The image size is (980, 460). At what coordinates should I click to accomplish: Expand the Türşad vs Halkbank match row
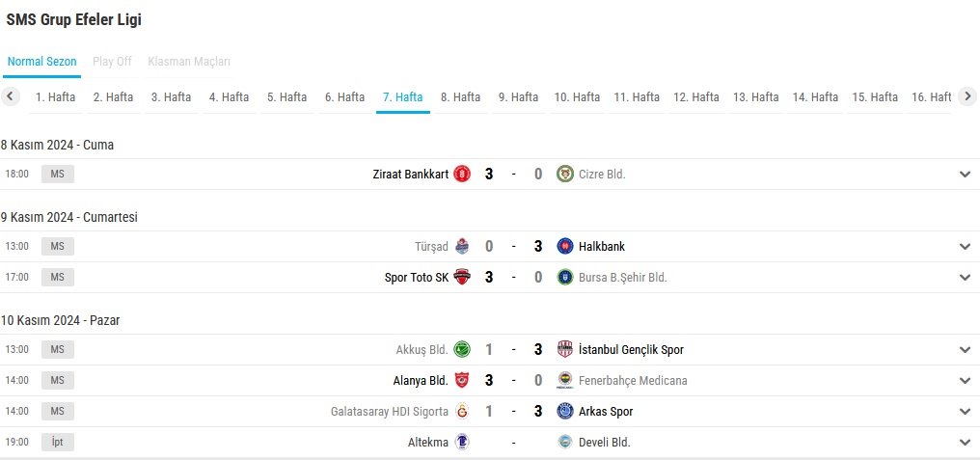[x=965, y=246]
